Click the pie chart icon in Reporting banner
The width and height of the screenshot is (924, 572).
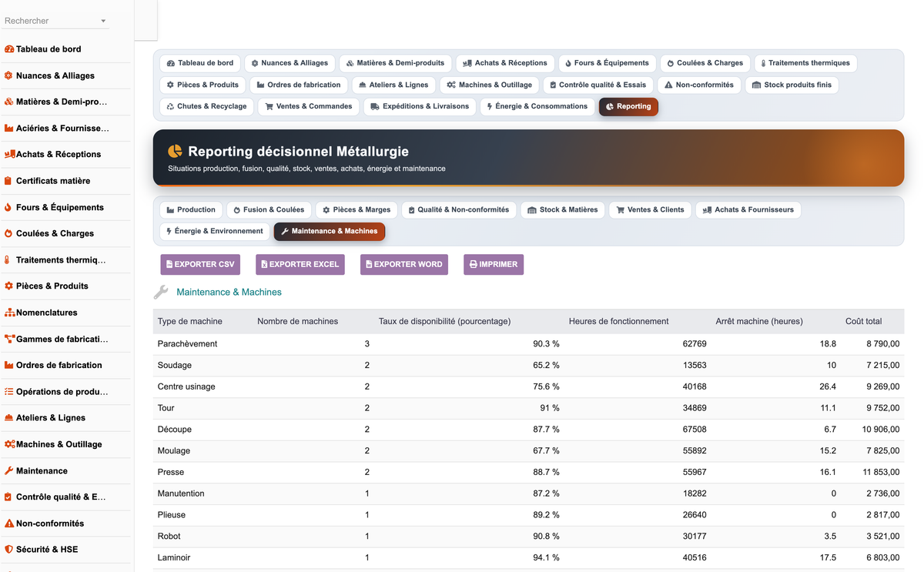(x=176, y=151)
